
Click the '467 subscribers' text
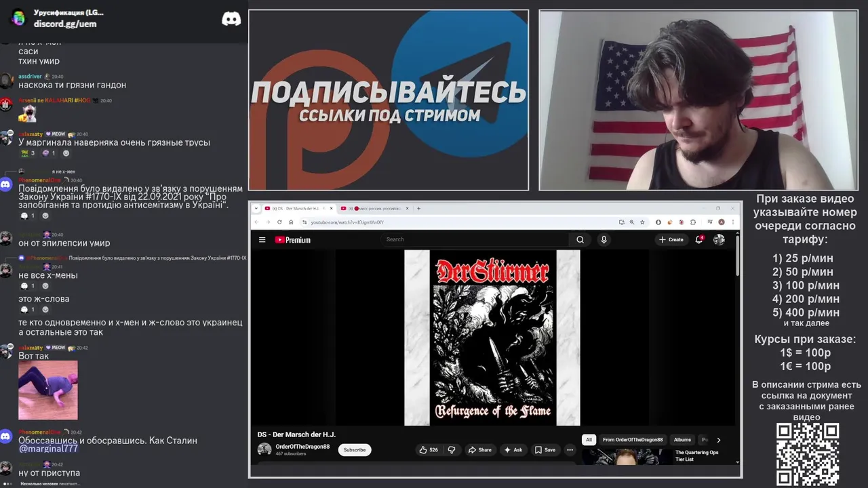coord(291,453)
